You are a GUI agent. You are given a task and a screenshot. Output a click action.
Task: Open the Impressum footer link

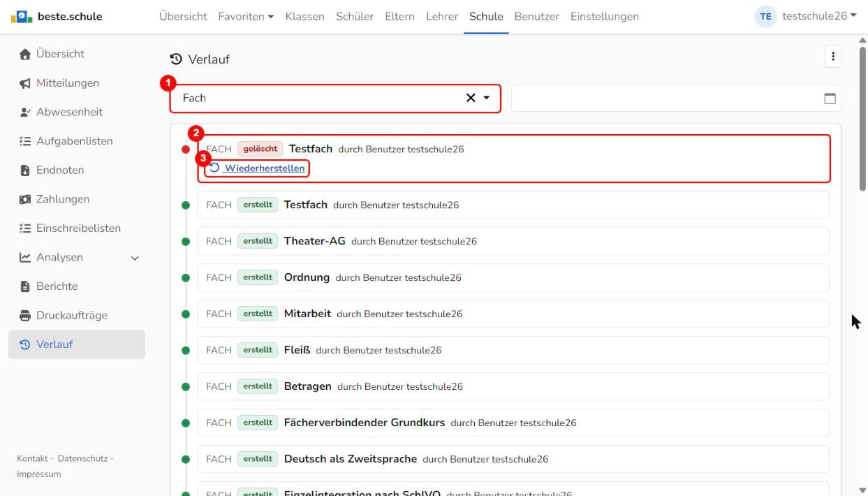pos(38,474)
